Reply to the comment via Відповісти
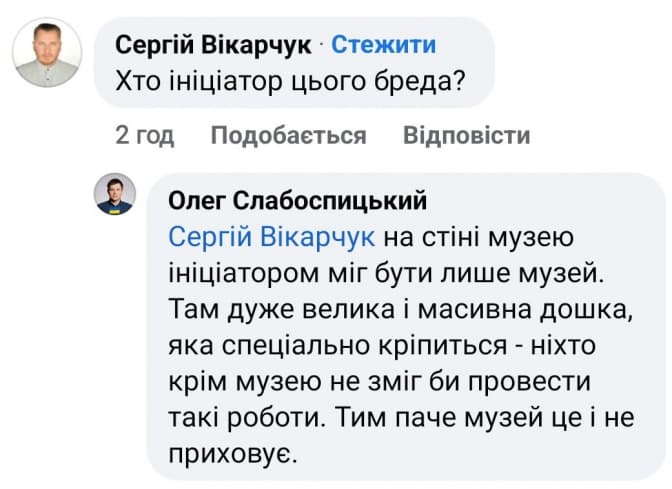 pyautogui.click(x=466, y=135)
